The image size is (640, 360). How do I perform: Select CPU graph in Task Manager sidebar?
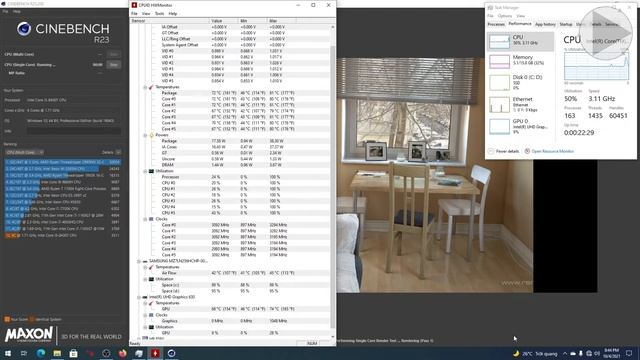pos(520,41)
